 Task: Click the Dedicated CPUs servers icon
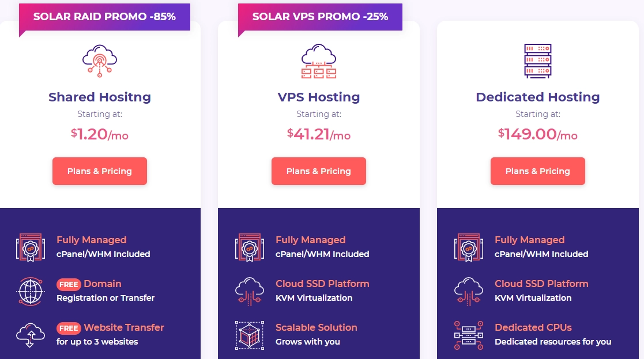pos(469,335)
